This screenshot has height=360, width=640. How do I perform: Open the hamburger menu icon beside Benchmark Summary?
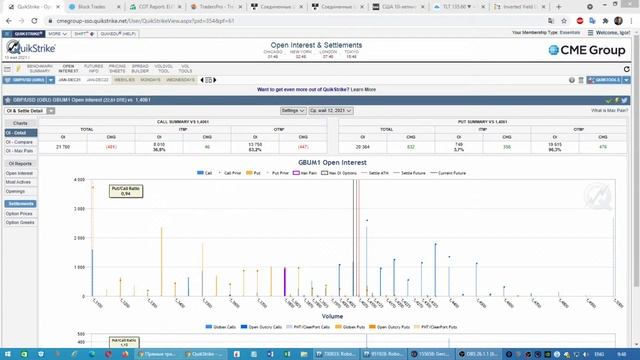[x=7, y=69]
